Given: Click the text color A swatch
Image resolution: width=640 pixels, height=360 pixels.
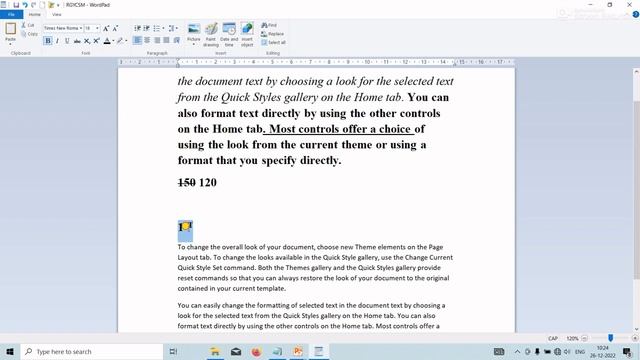Looking at the screenshot, I should click(x=107, y=41).
